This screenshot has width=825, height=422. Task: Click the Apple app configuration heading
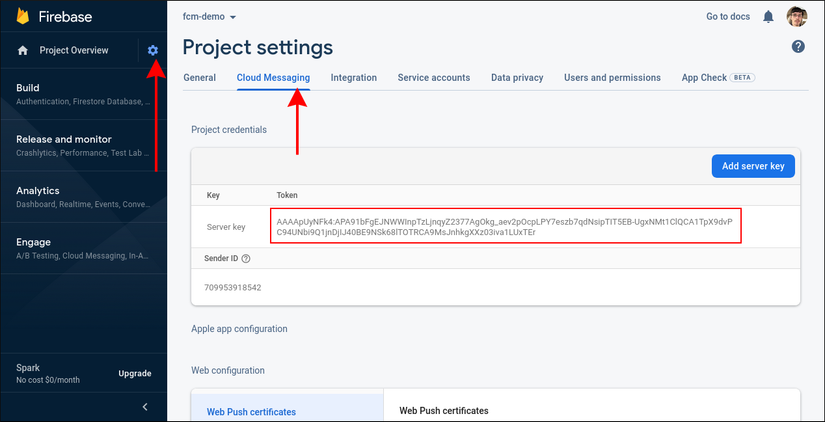pyautogui.click(x=239, y=329)
